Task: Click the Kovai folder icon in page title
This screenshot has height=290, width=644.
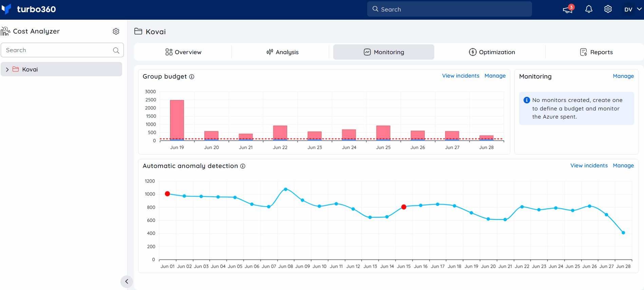Action: [x=138, y=32]
